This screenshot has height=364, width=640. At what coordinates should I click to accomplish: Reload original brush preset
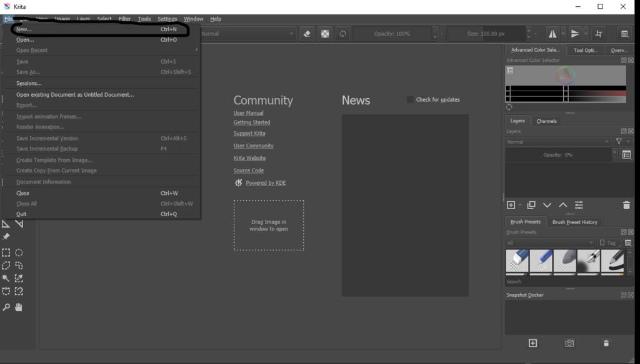pos(343,34)
